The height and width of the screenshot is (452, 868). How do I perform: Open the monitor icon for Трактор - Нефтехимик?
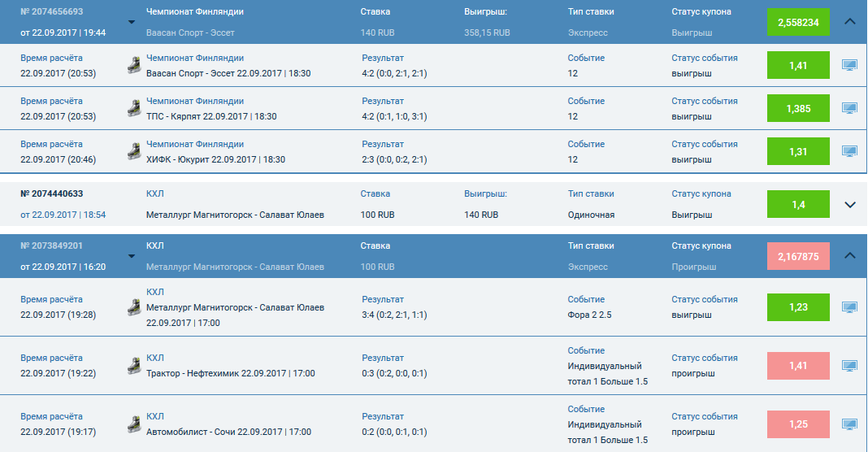coord(849,366)
